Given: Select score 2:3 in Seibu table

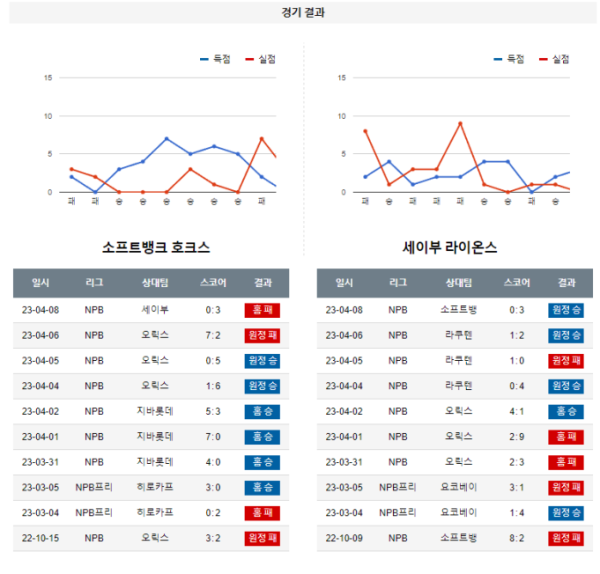Looking at the screenshot, I should coord(517,462).
